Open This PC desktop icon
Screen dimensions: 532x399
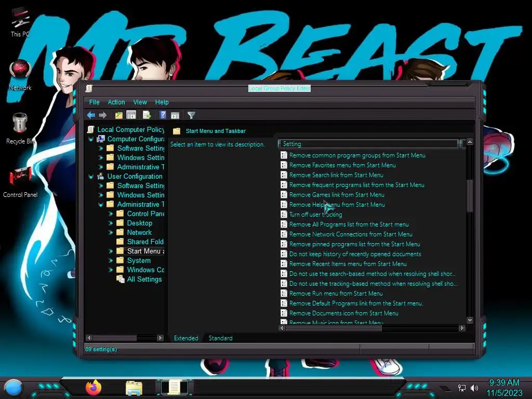pyautogui.click(x=20, y=22)
